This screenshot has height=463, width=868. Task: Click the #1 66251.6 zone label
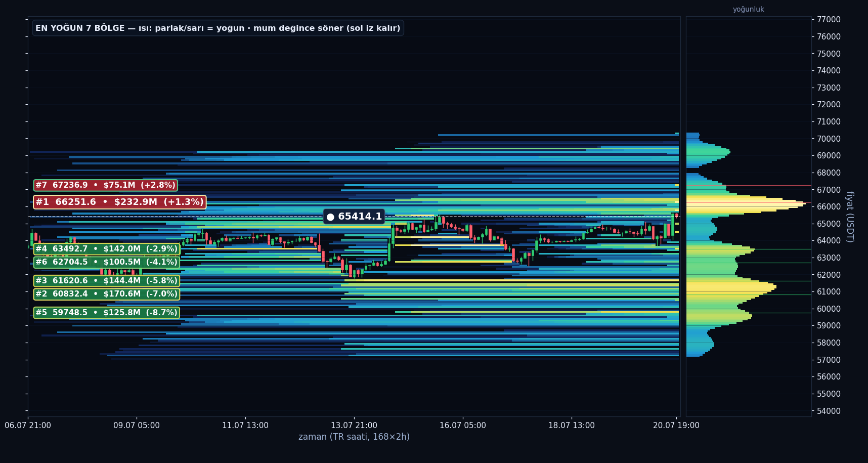(119, 202)
